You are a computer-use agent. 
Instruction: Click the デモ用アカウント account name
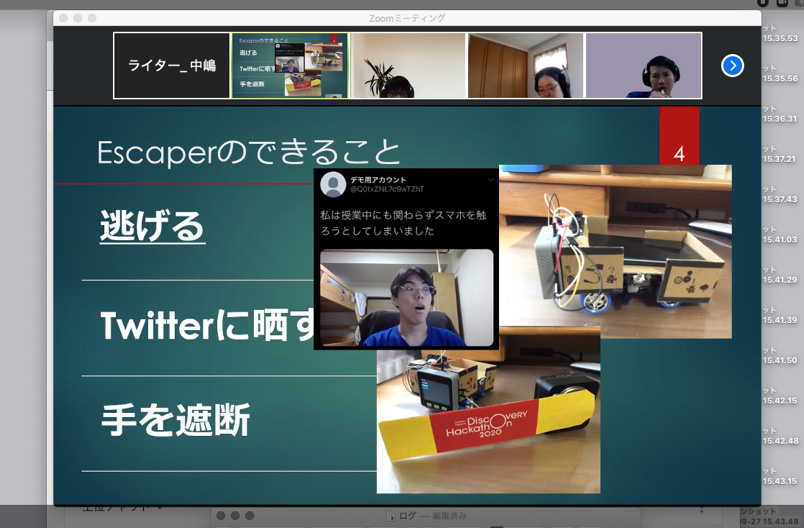pos(378,179)
